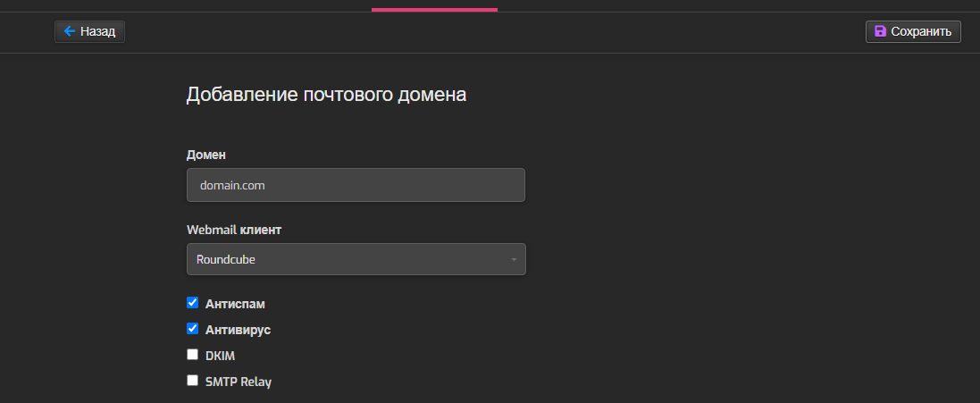Screen dimensions: 980x403
Task: Click the Webmail клиент field label
Action: [234, 230]
